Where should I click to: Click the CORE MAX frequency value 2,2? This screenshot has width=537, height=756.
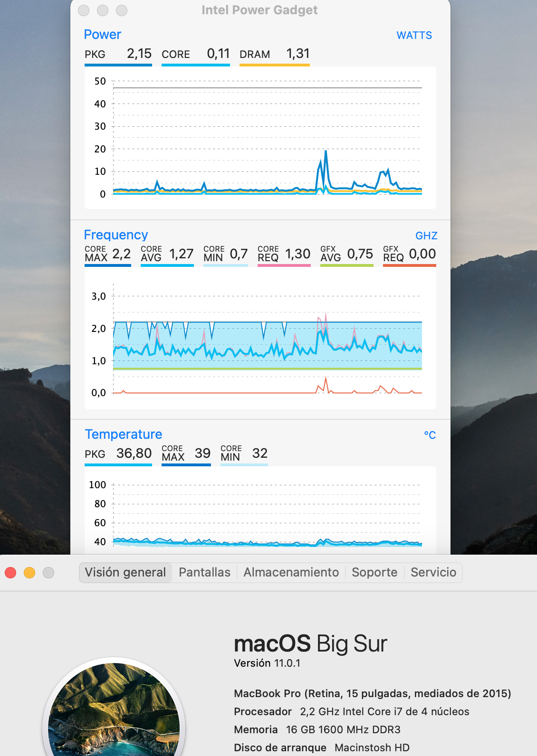click(x=122, y=254)
